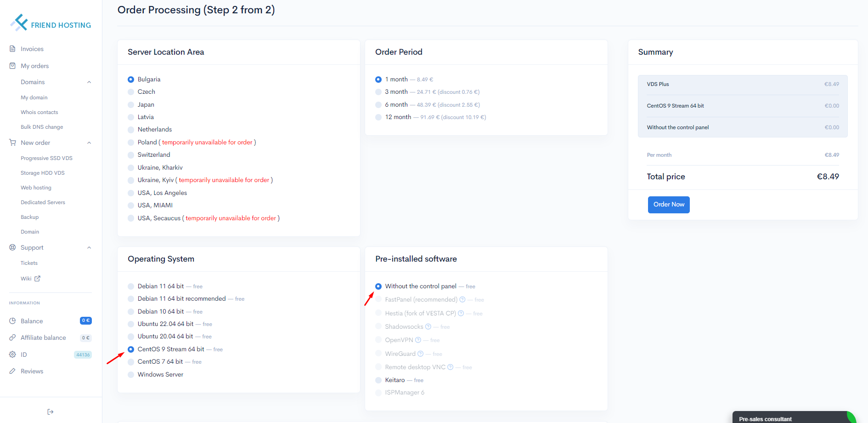The width and height of the screenshot is (868, 423).
Task: Select the Keitaro pre-installed software
Action: (378, 380)
